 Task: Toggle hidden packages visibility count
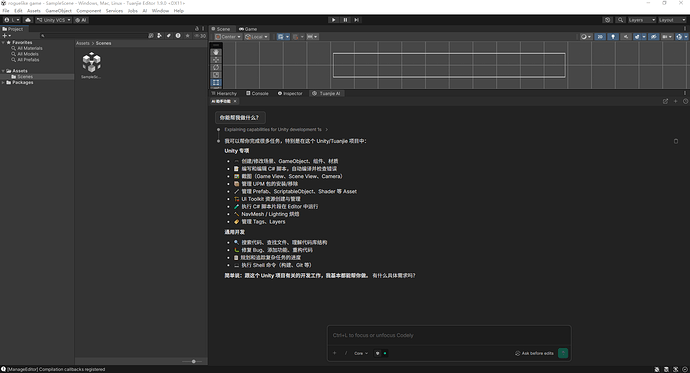tap(200, 36)
